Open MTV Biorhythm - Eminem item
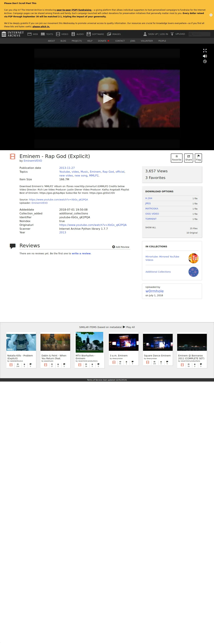The width and height of the screenshot is (214, 644). (x=89, y=350)
